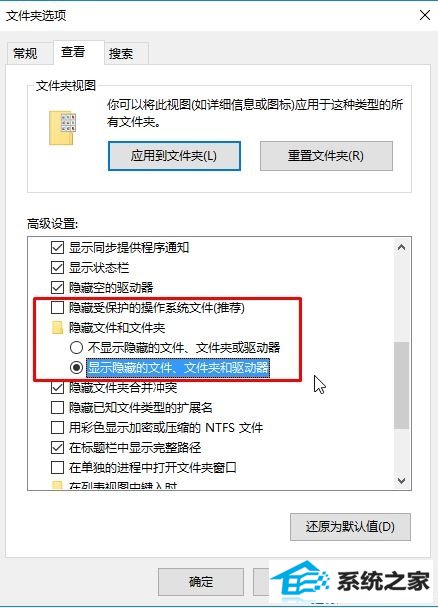Click the scrollbar down arrow in 高级设置

point(402,481)
